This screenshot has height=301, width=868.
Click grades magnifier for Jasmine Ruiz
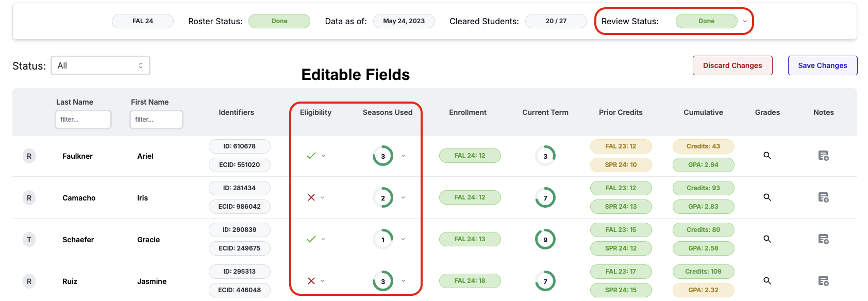click(767, 281)
